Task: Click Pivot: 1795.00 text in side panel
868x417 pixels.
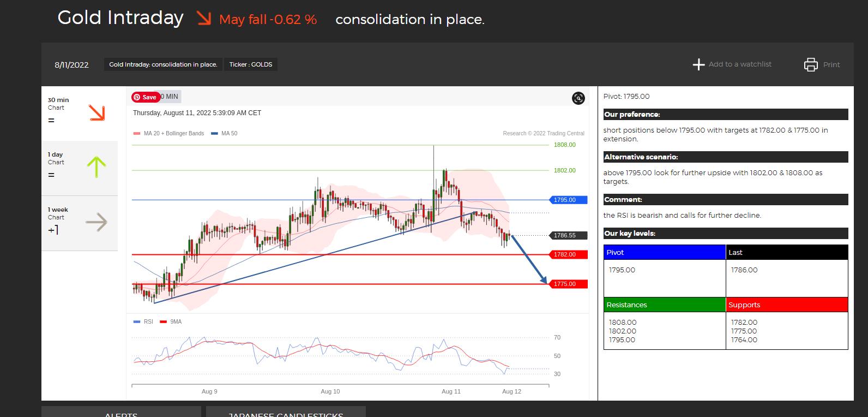Action: click(626, 97)
